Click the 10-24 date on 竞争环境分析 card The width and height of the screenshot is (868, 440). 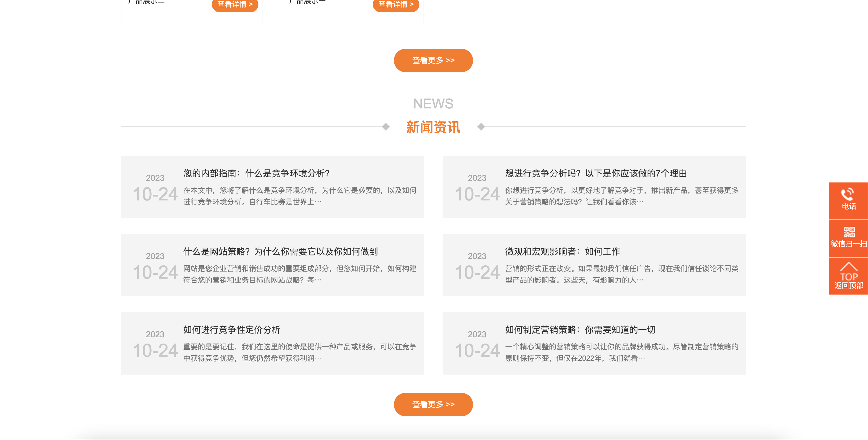pyautogui.click(x=155, y=194)
